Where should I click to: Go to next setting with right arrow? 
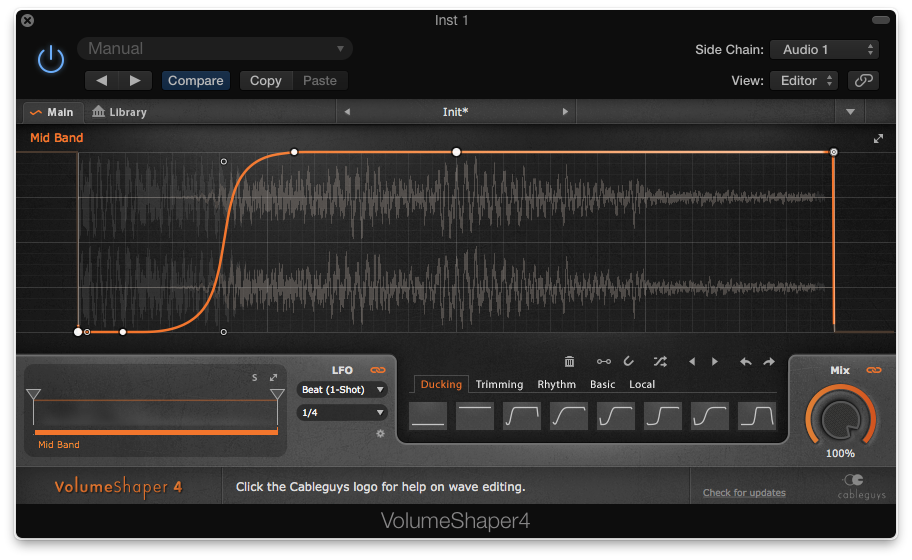135,80
